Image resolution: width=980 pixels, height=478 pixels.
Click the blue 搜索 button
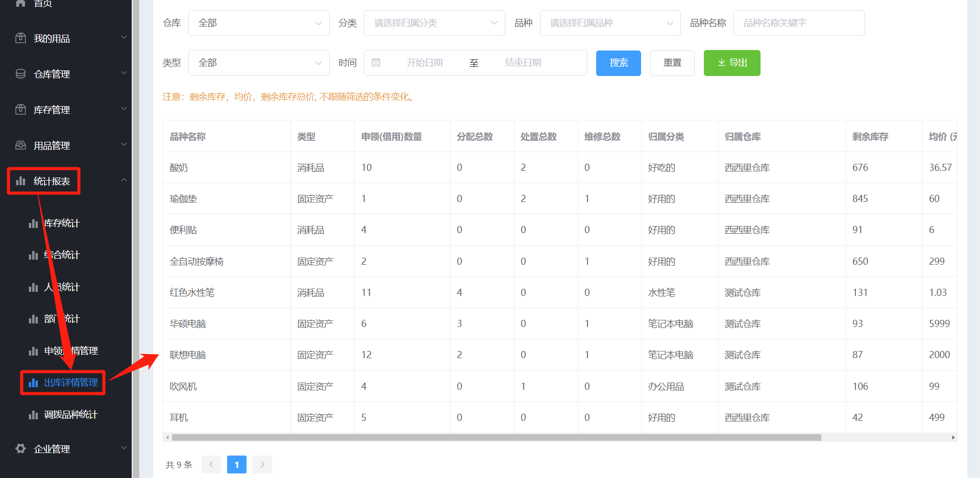[x=619, y=63]
